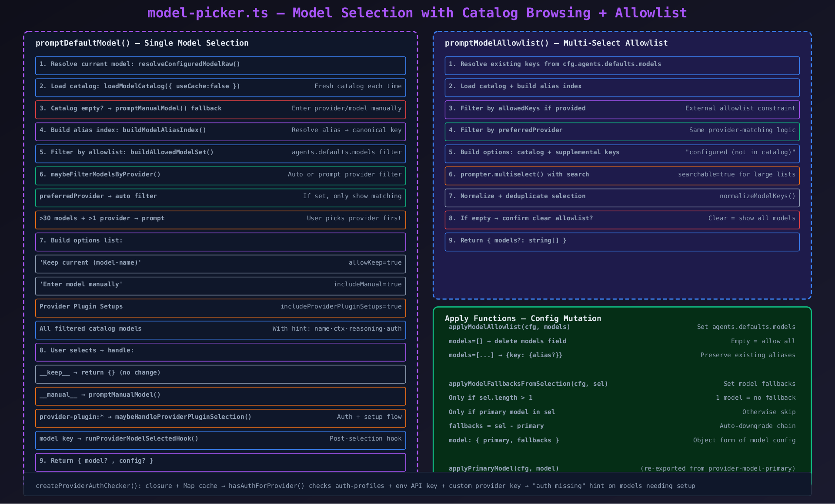Select the buildModelAliasIndex step box

pos(220,131)
